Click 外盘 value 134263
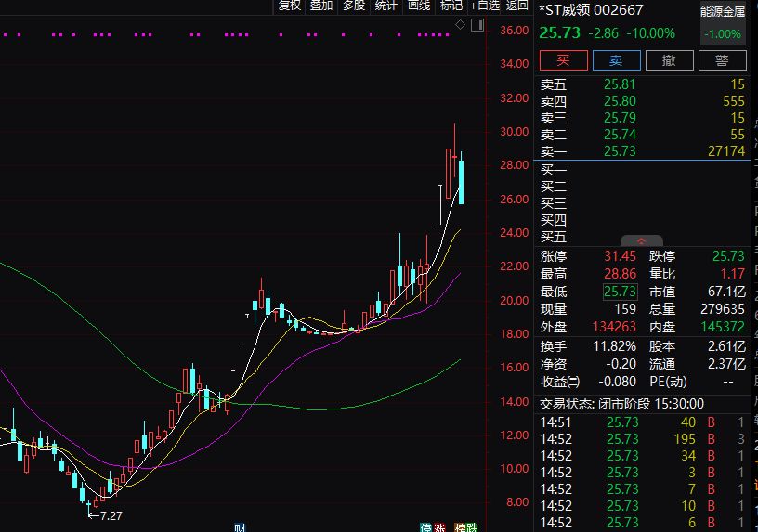This screenshot has height=532, width=758. (x=614, y=327)
